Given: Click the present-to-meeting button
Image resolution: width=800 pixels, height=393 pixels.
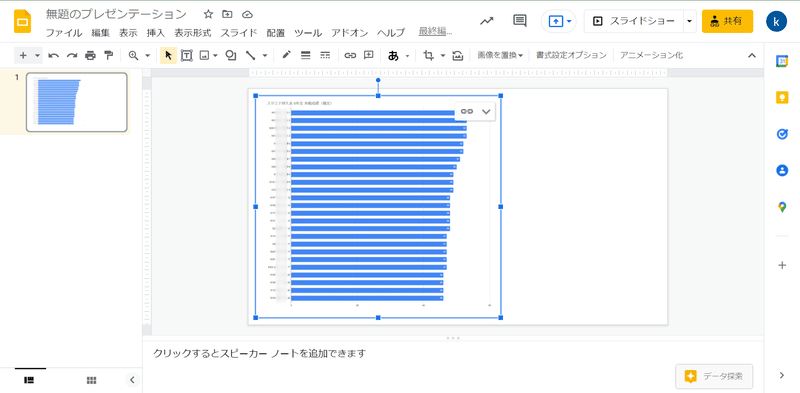Looking at the screenshot, I should (559, 21).
